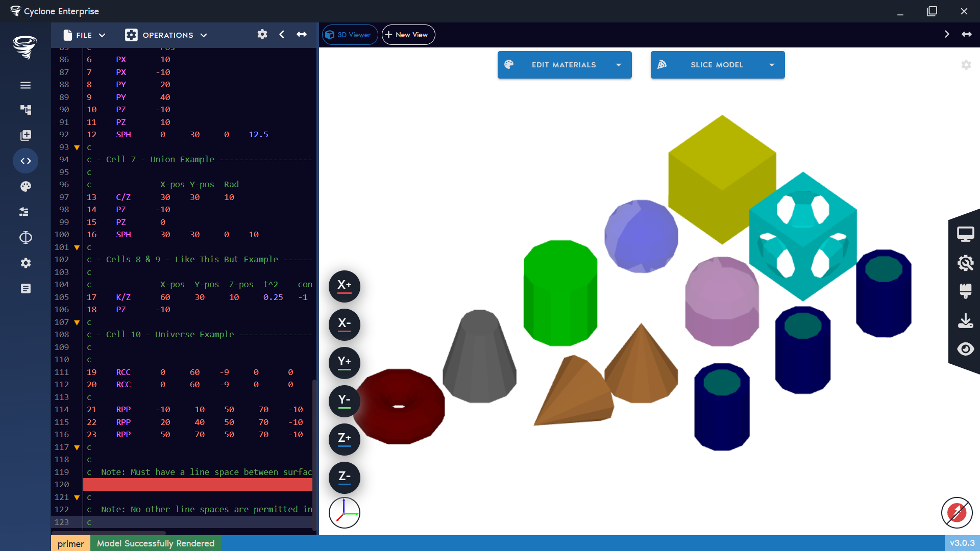Screen dimensions: 980x551
Task: Open the materials palette in the sidebar
Action: [26, 186]
